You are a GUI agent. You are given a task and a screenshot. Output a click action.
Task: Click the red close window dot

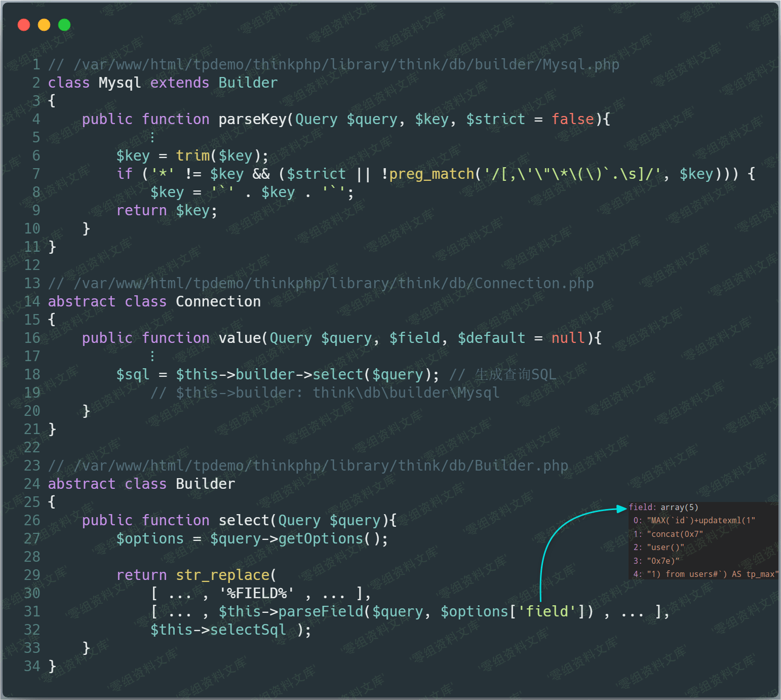[24, 25]
